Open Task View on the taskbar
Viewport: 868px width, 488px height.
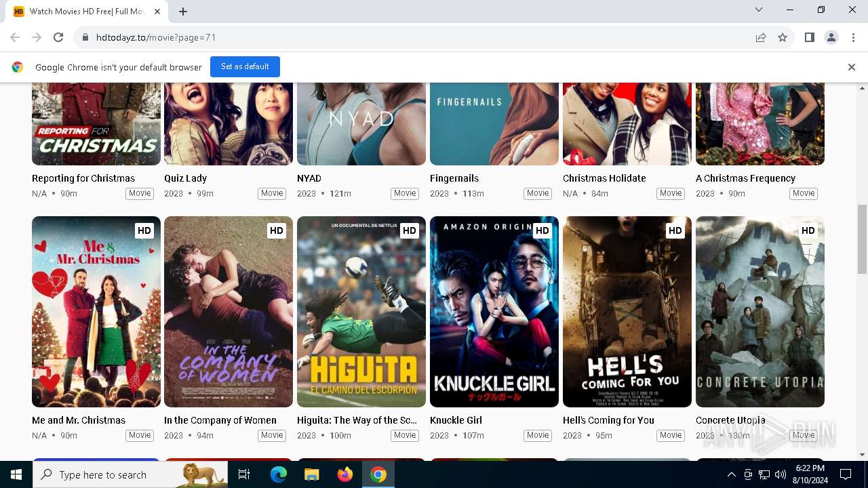click(x=244, y=474)
